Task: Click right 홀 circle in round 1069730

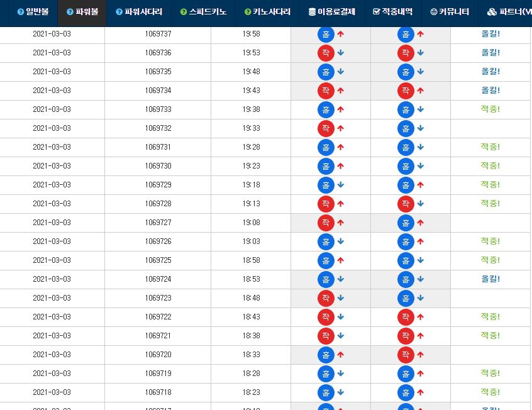Action: tap(406, 166)
